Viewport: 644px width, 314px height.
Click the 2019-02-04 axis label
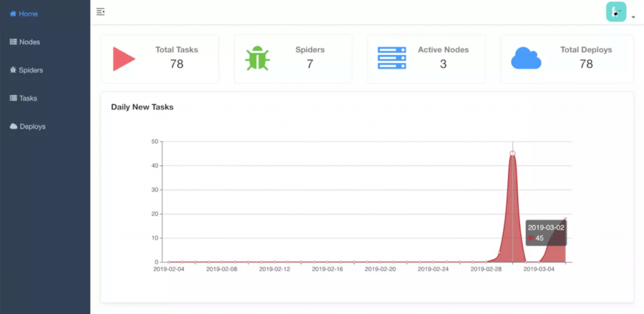(x=169, y=269)
